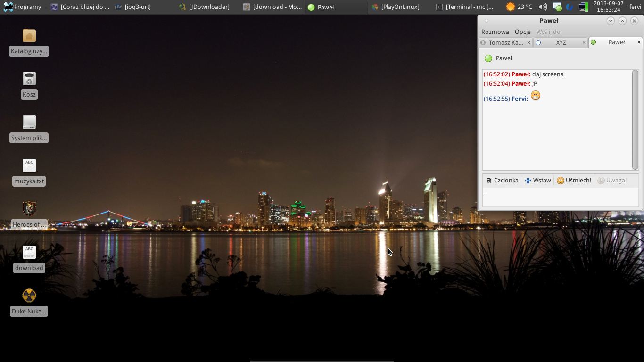Open the Czcionka font options
This screenshot has height=362, width=644.
(502, 181)
